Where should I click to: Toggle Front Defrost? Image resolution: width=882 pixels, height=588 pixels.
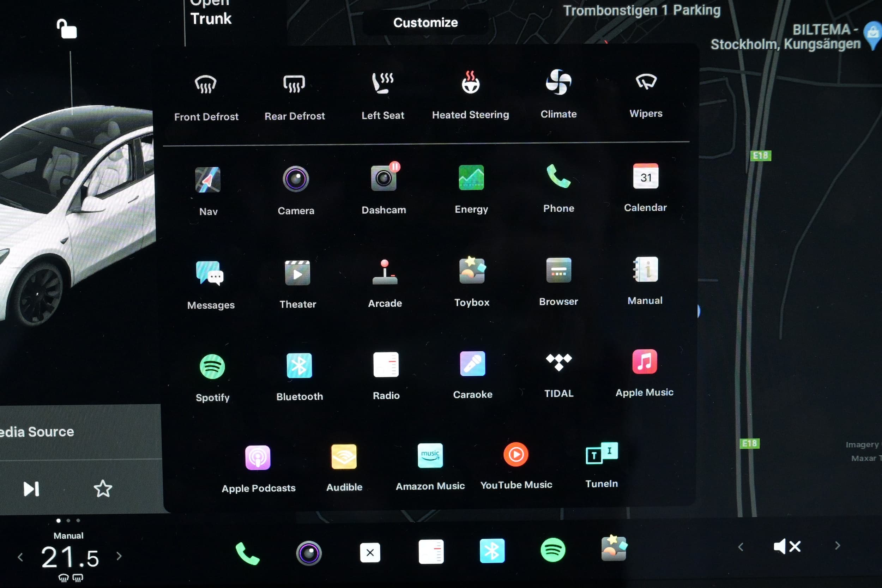pos(206,84)
